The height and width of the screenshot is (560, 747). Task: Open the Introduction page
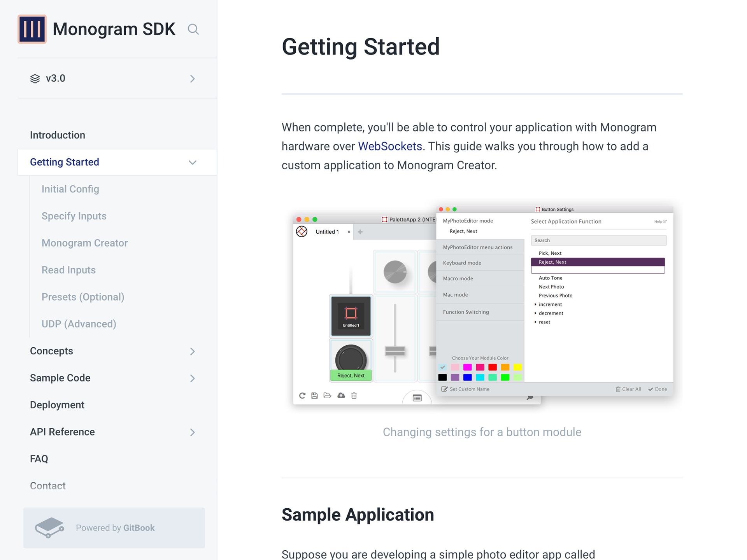[x=58, y=135]
